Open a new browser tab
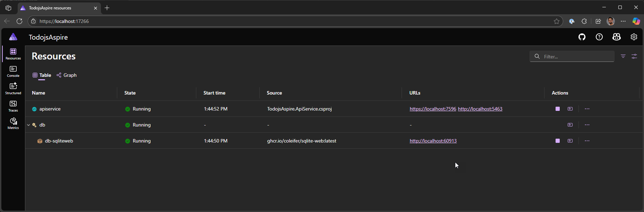644x212 pixels. point(107,8)
